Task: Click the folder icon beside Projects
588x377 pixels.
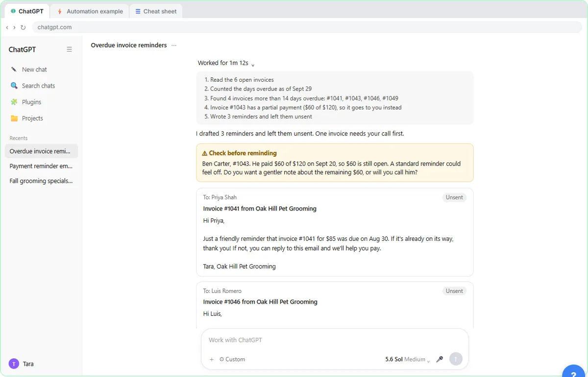Action: 14,118
